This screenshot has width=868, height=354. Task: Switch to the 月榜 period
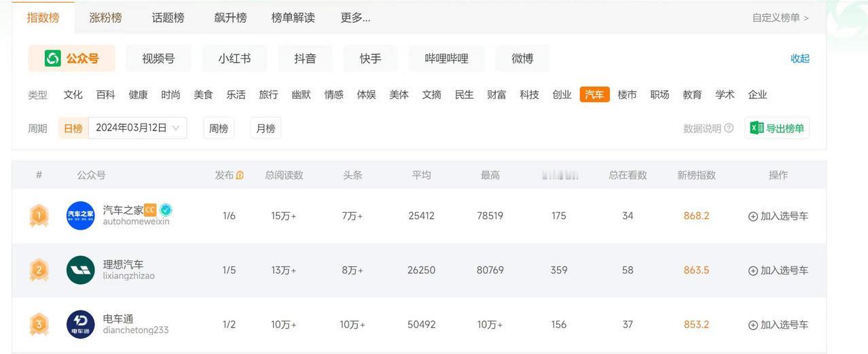(x=266, y=128)
